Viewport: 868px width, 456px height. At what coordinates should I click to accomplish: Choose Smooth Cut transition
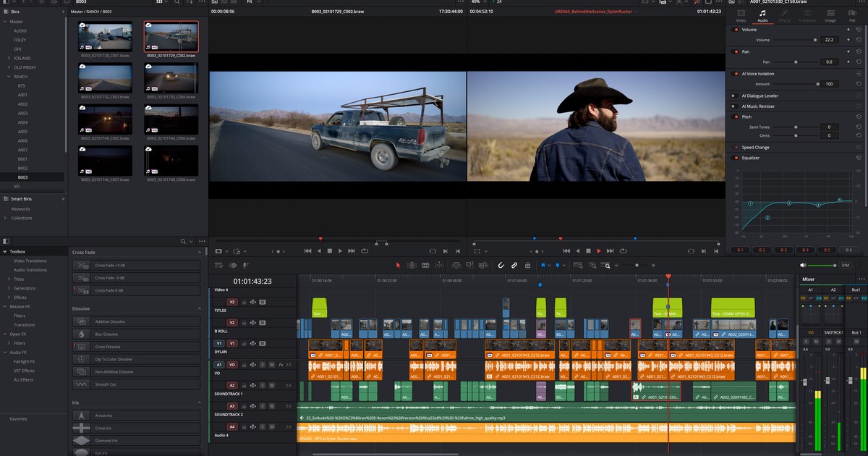[136, 384]
